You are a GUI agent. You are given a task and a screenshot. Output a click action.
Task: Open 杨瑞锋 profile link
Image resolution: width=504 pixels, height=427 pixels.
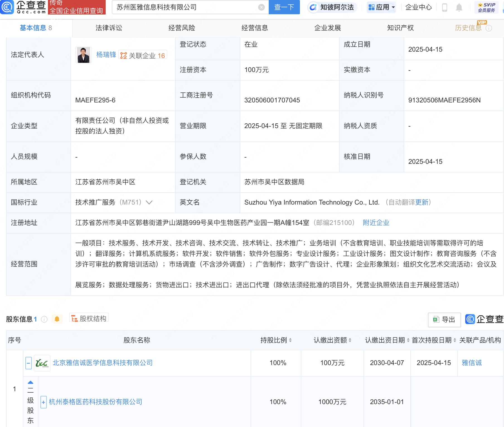click(x=106, y=55)
